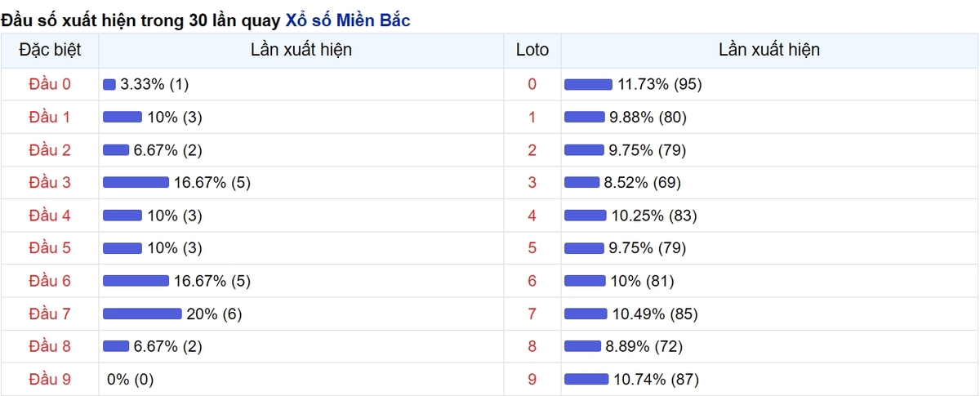Click the bar beside 11.73% (95)
This screenshot has width=980, height=396.
point(588,84)
